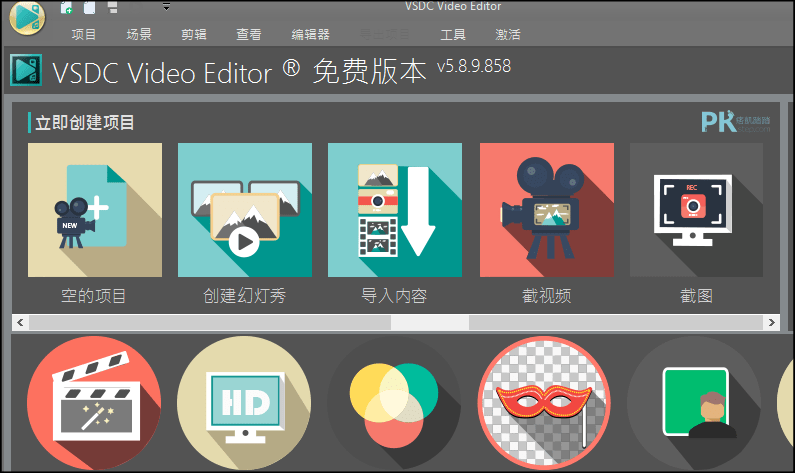
Task: Click the scroll right arrow of tile list
Action: coord(771,322)
